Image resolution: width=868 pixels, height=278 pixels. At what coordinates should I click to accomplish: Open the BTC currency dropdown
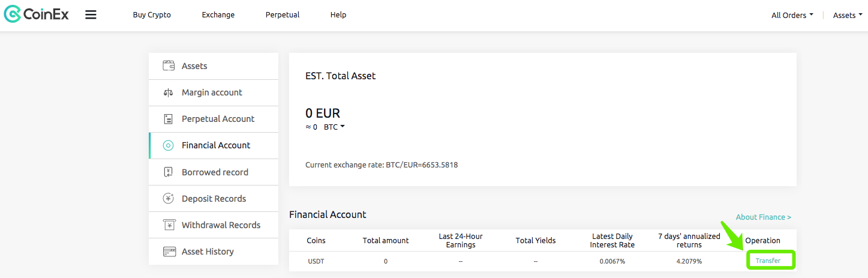[x=334, y=127]
